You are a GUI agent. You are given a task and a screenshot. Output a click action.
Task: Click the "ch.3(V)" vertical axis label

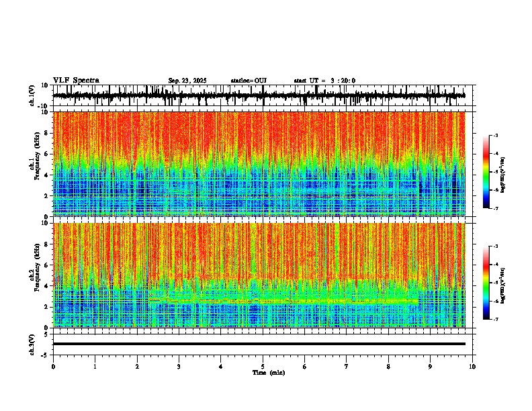(32, 345)
